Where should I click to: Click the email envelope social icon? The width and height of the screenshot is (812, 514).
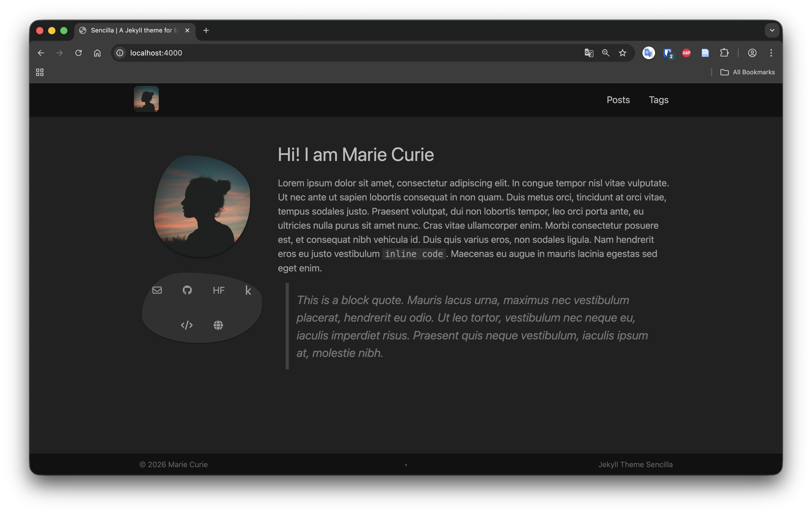(157, 290)
